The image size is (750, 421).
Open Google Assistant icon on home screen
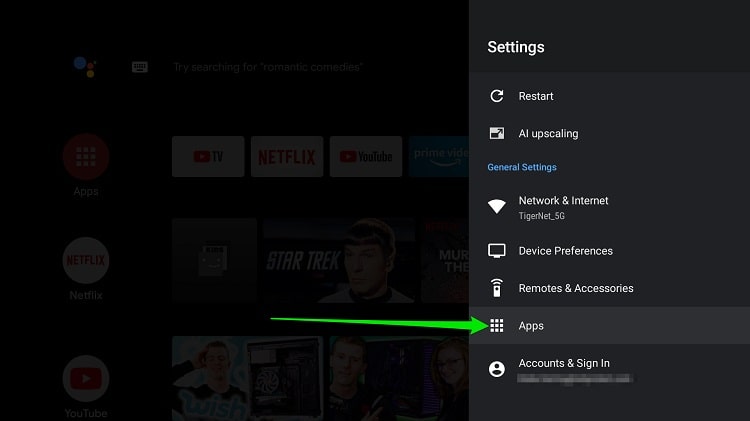(x=85, y=67)
